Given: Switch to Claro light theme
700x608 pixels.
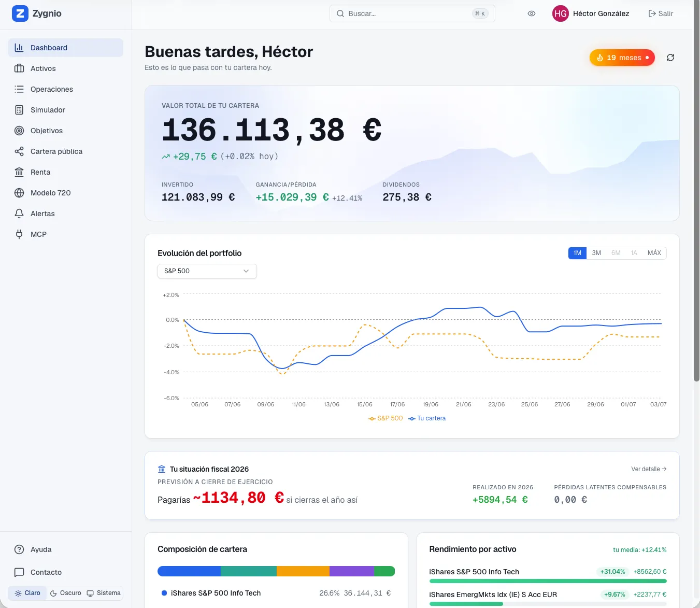Looking at the screenshot, I should 27,593.
